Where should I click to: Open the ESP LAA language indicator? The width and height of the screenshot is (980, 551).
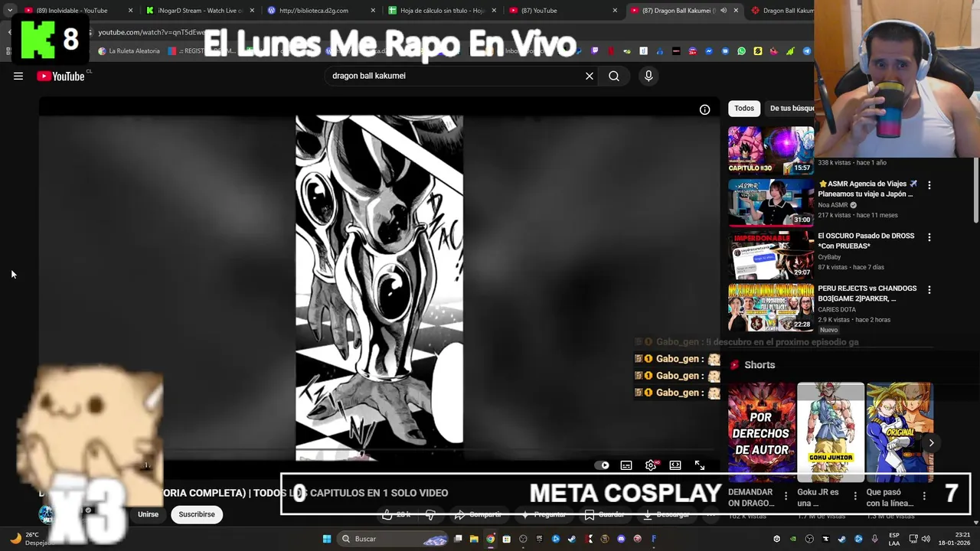click(x=894, y=539)
